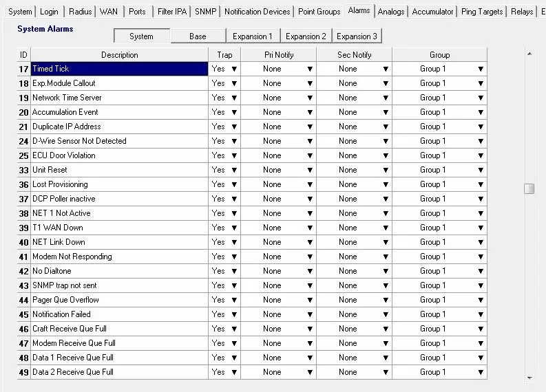Select the Expansion 3 button

(x=357, y=36)
